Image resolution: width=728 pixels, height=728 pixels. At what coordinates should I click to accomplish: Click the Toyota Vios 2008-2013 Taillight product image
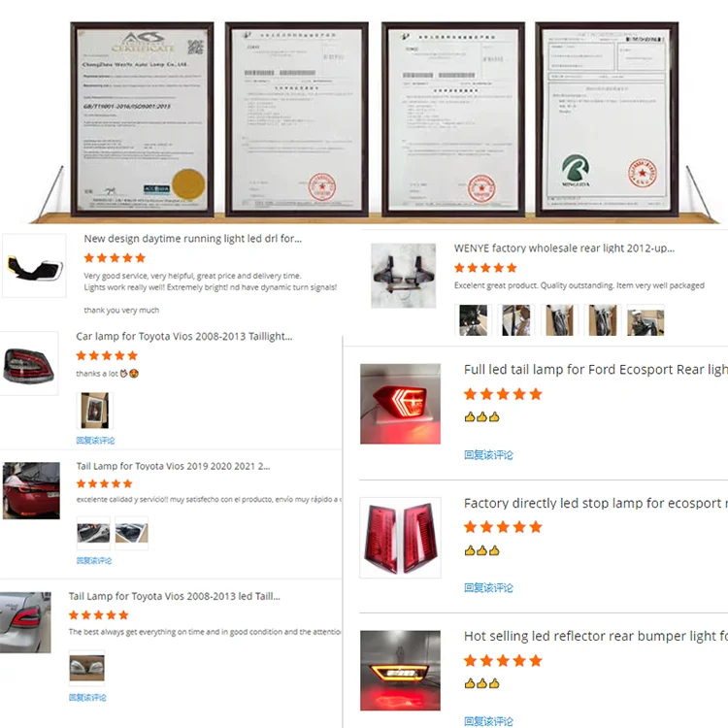pos(29,364)
